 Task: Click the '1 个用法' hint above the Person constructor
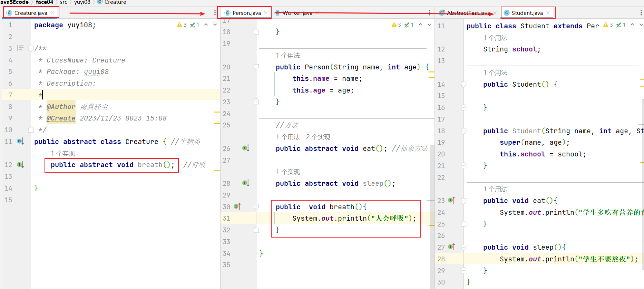[x=288, y=55]
